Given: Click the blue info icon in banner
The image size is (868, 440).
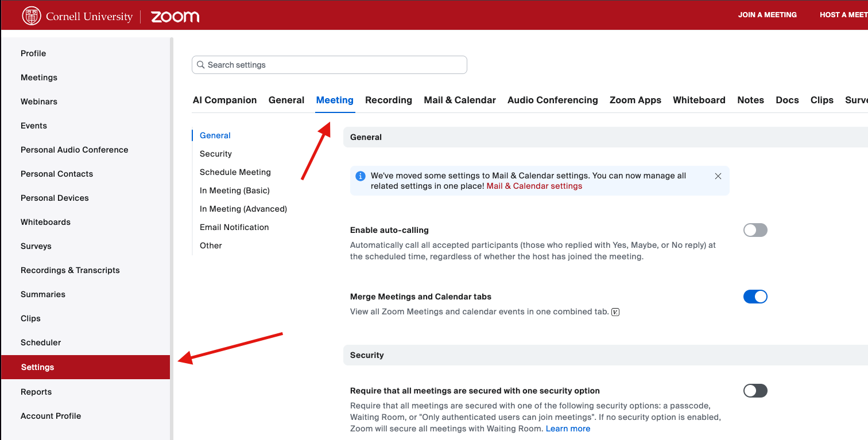Looking at the screenshot, I should [x=361, y=176].
